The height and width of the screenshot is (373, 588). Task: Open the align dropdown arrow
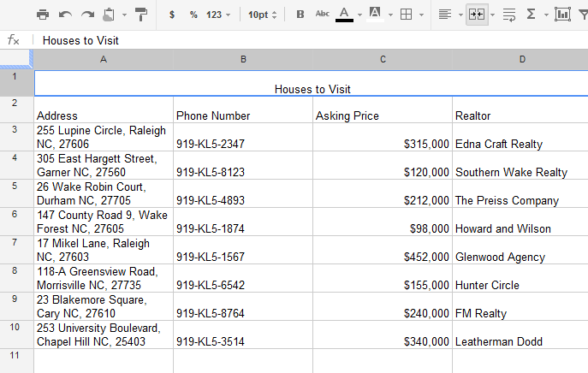[460, 15]
